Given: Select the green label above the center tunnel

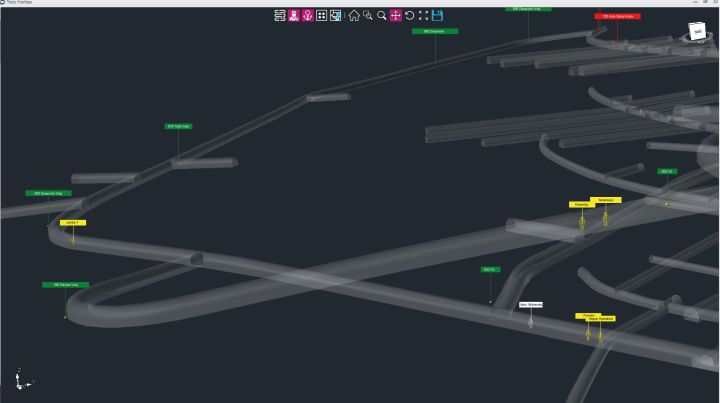Looking at the screenshot, I should (434, 31).
